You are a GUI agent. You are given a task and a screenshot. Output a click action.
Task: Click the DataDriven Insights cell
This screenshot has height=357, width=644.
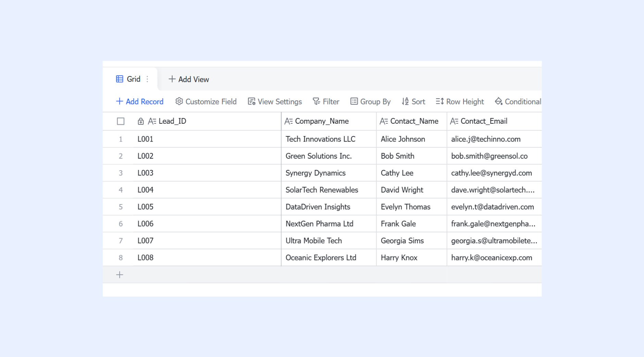pyautogui.click(x=329, y=207)
